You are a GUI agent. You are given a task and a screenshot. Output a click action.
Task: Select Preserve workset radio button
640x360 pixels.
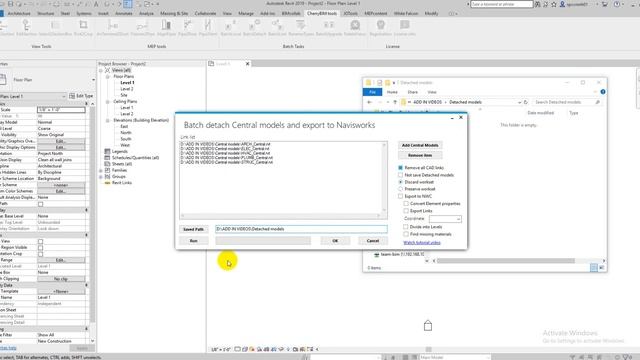400,189
